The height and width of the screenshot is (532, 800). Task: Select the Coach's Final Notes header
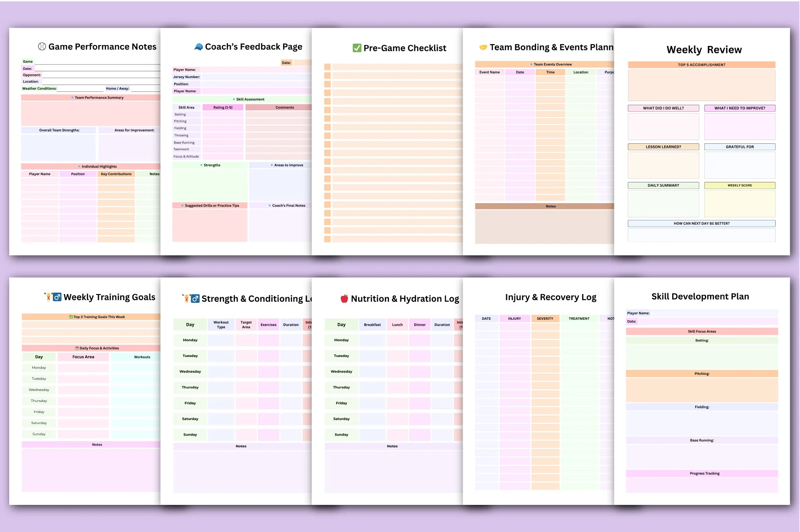click(280, 205)
